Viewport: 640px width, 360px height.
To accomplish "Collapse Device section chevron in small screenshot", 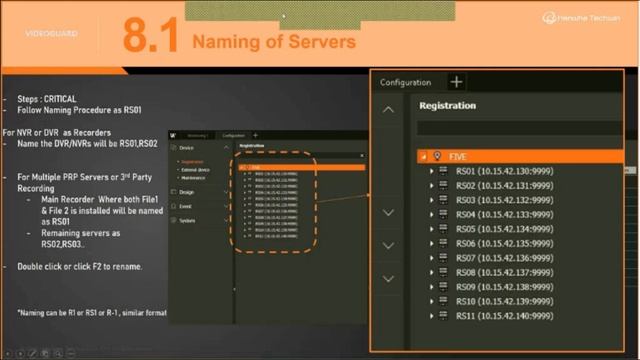I will coord(226,147).
